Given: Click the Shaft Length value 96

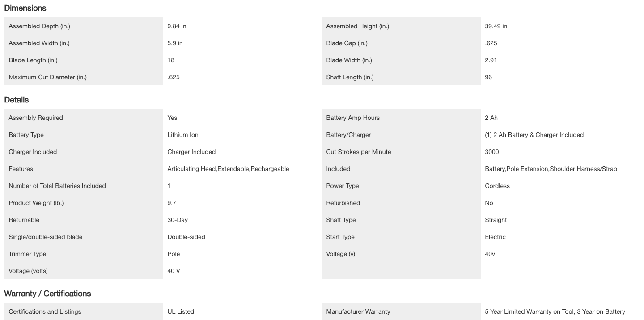Looking at the screenshot, I should coord(488,77).
